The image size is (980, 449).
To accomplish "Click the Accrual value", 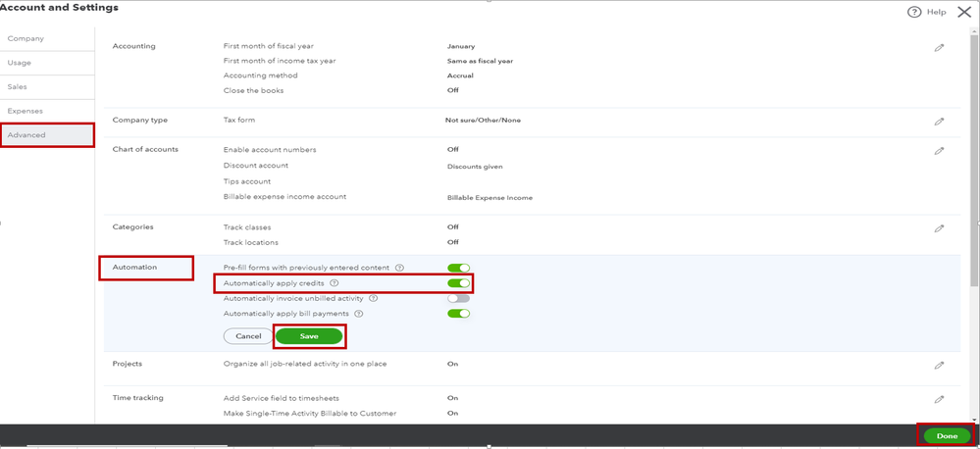I will pos(460,75).
